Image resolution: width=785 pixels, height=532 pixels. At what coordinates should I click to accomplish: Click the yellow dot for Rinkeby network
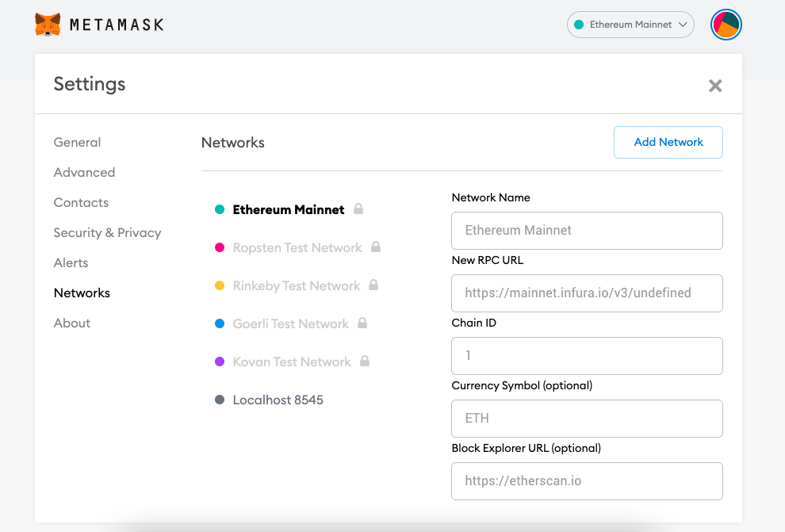click(220, 285)
